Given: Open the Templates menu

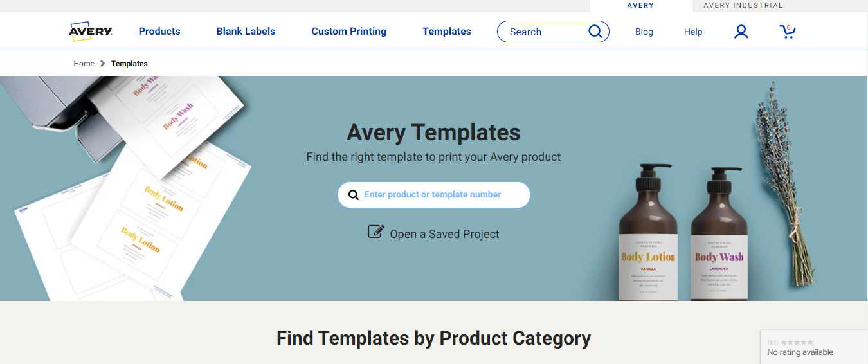Looking at the screenshot, I should (447, 32).
